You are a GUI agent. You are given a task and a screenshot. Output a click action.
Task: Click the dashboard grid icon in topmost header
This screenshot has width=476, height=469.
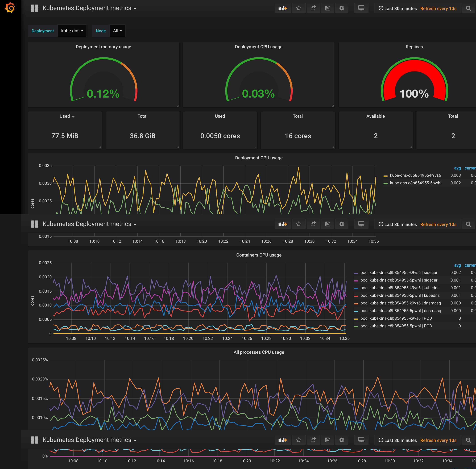35,8
